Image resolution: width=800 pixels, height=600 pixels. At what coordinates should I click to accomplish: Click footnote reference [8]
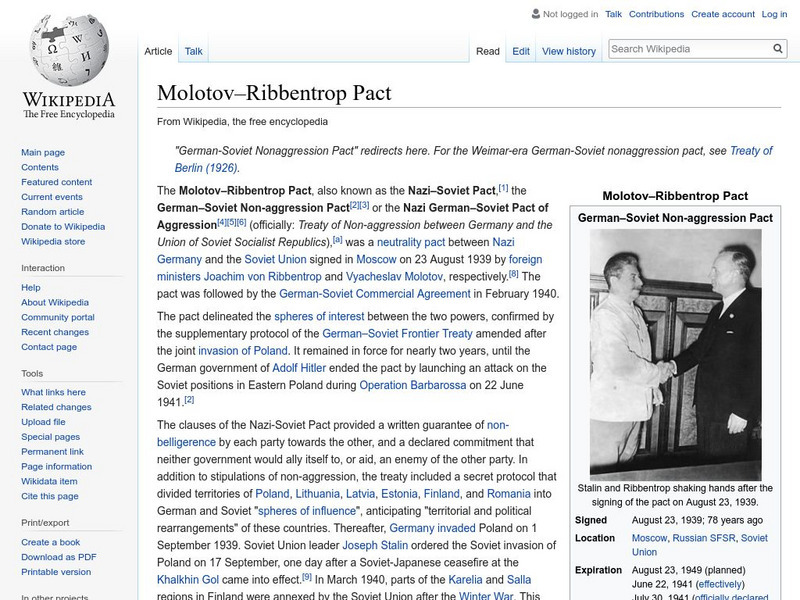click(513, 274)
